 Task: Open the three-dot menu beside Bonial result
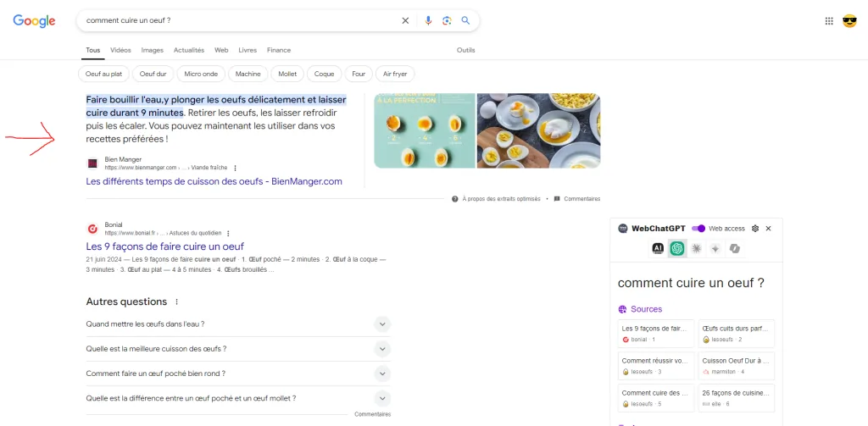[x=228, y=234]
